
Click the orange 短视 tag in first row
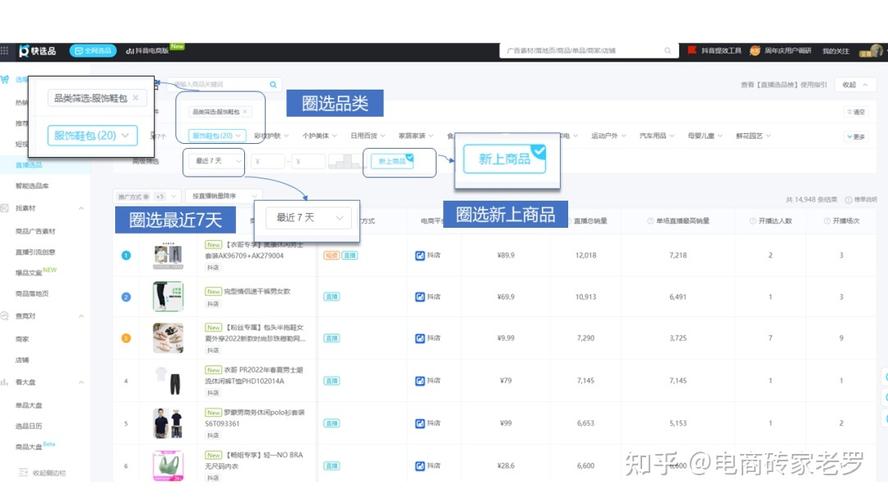point(331,255)
